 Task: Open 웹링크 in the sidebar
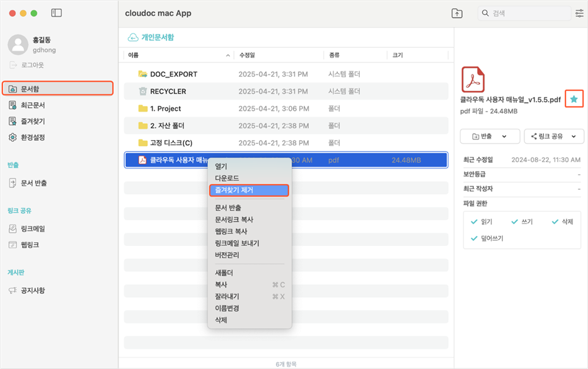[x=30, y=244]
